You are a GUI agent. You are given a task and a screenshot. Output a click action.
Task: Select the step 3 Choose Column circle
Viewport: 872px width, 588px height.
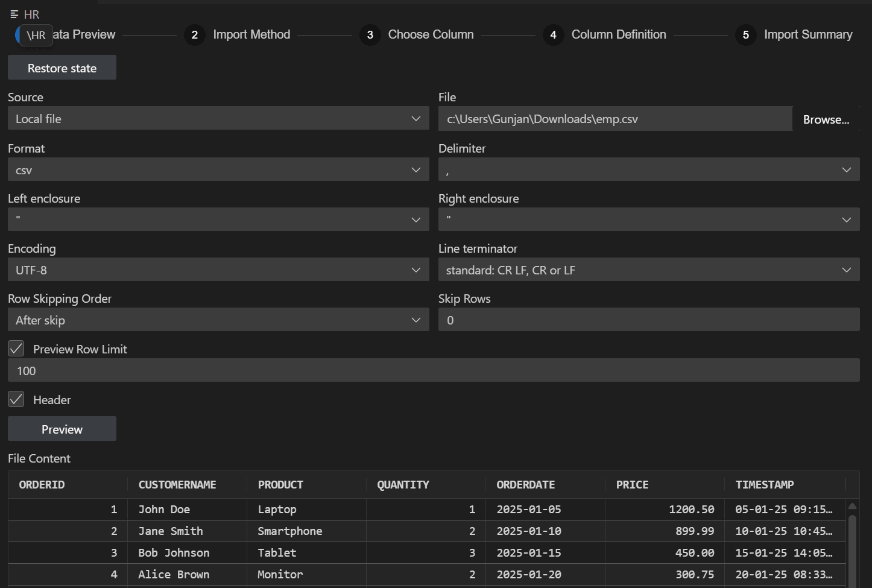[x=370, y=35]
